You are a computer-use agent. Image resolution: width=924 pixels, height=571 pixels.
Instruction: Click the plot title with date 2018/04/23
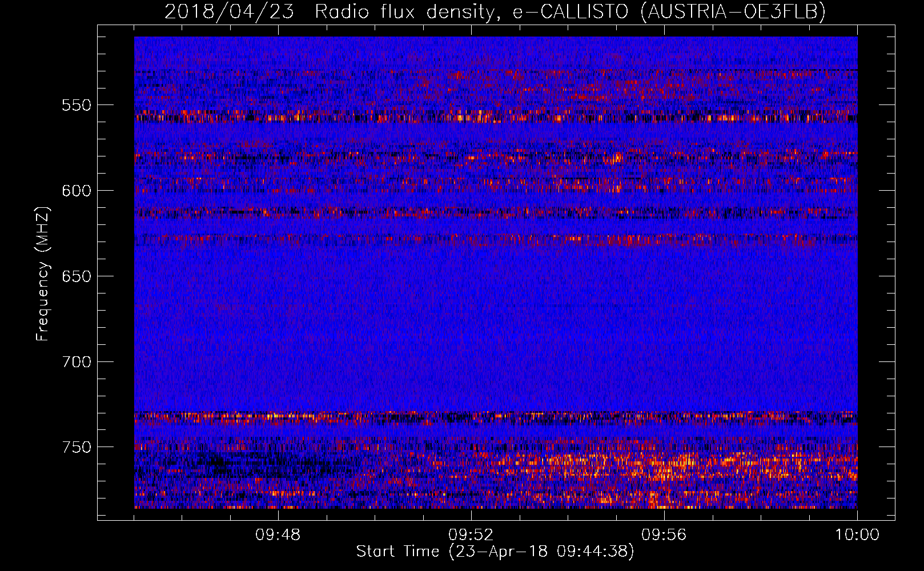point(495,11)
